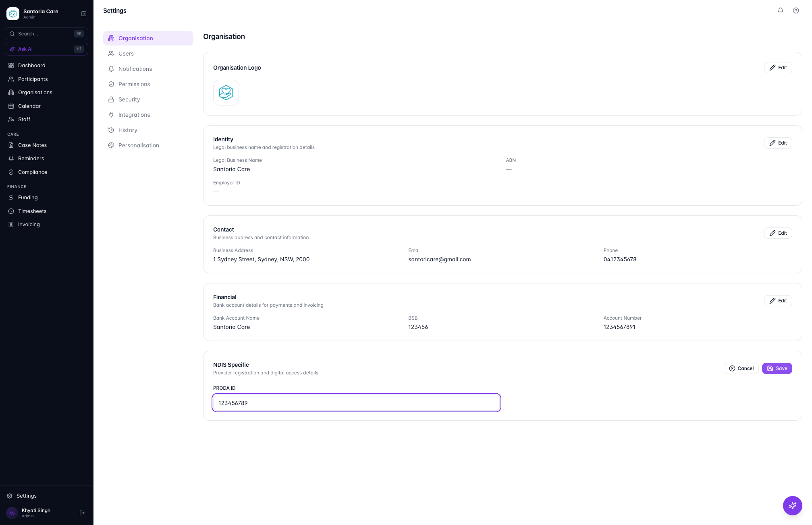
Task: Open the floating AI sparkle button
Action: tap(792, 505)
